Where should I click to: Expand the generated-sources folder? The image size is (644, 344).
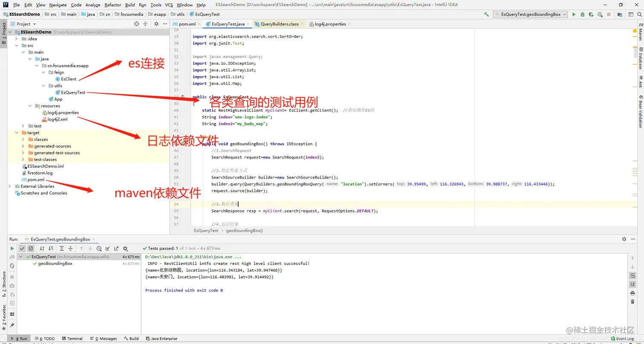point(23,146)
